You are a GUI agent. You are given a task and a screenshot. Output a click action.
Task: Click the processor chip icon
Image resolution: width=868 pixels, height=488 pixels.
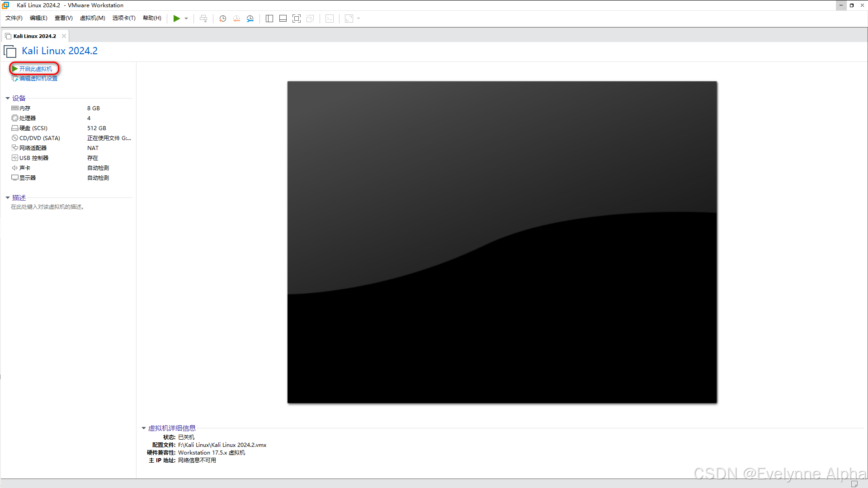(x=15, y=118)
